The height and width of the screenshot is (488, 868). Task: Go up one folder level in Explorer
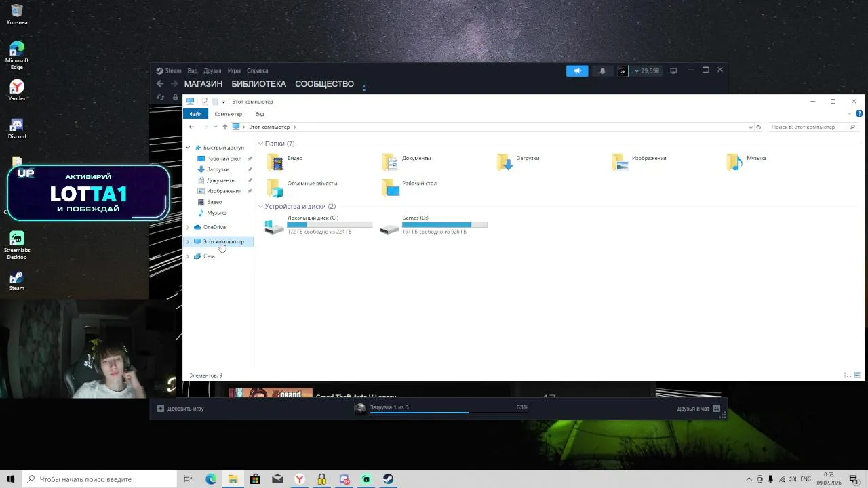pos(225,127)
